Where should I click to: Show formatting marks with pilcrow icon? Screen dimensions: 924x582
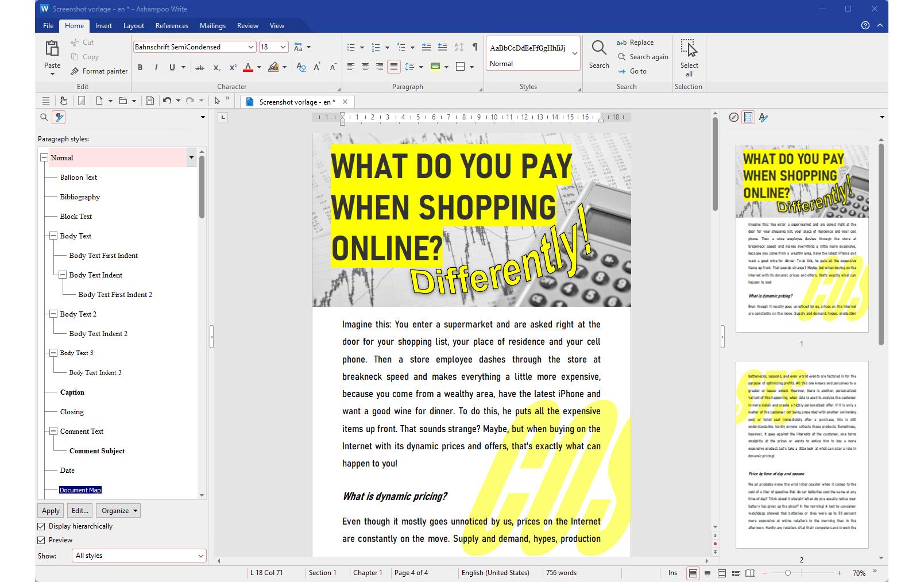pos(474,47)
